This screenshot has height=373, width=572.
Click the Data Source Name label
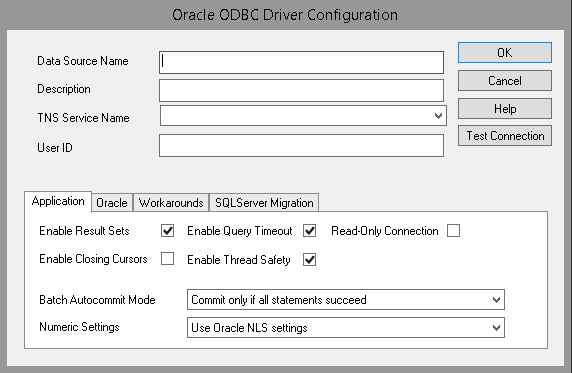(83, 61)
